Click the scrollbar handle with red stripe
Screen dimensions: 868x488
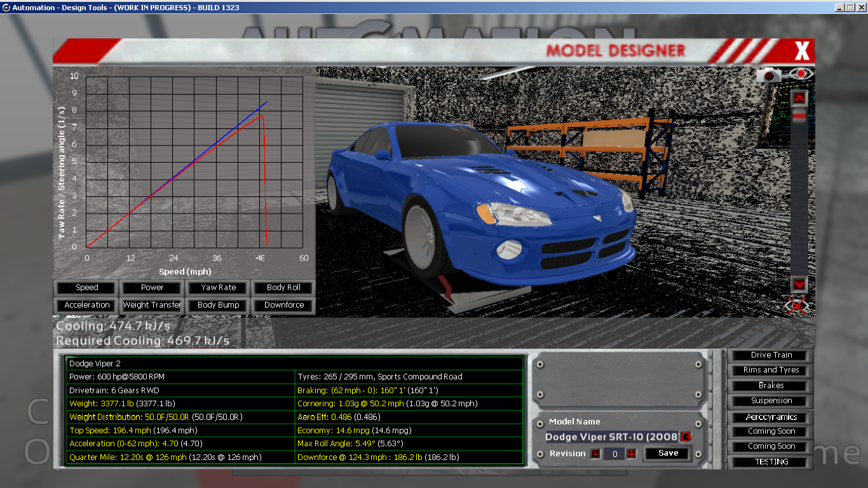click(799, 115)
